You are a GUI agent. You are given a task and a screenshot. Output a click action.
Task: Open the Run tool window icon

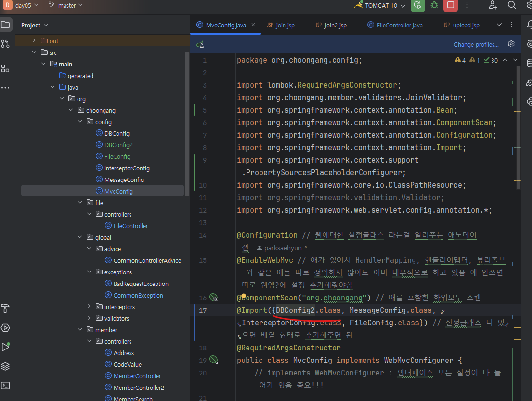pyautogui.click(x=5, y=347)
